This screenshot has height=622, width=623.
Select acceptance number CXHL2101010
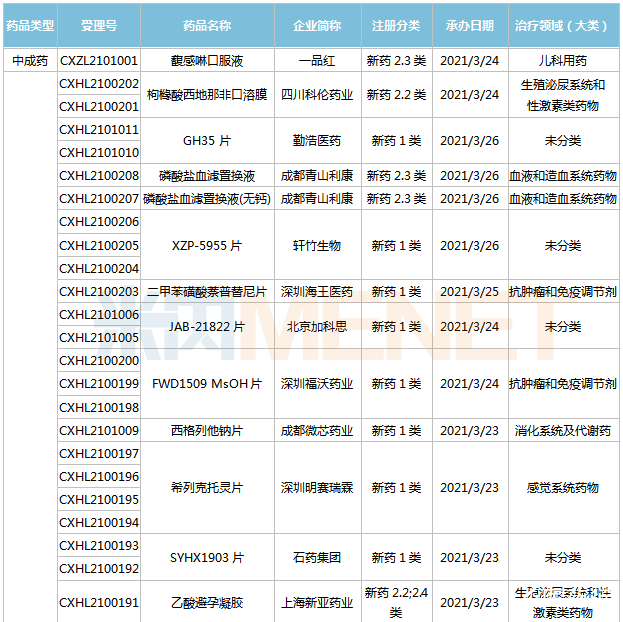click(99, 153)
